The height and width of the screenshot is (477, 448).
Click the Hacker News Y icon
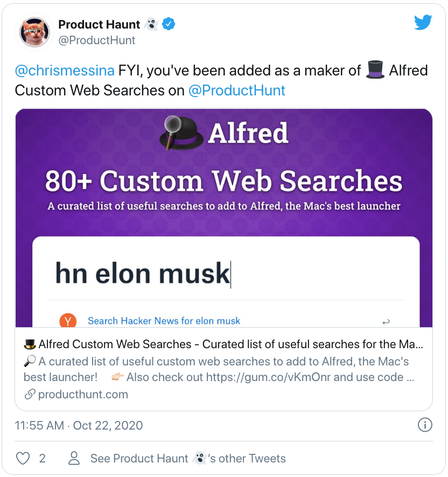point(67,321)
